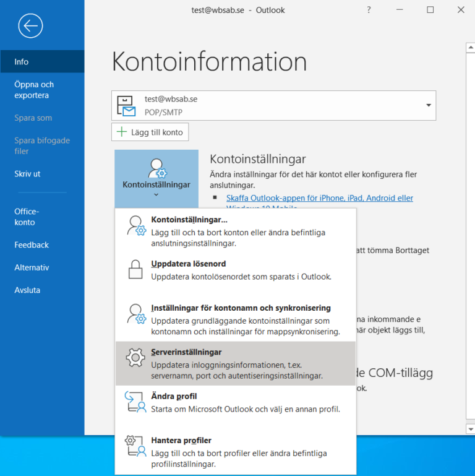Viewport: 475px width, 476px height.
Task: Click the back arrow circle icon
Action: (30, 25)
